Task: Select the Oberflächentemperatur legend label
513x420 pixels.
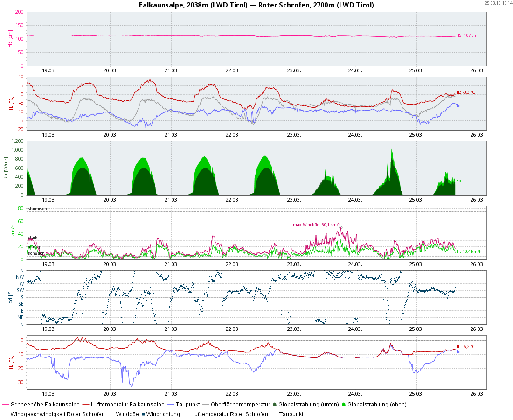Action: pos(241,405)
